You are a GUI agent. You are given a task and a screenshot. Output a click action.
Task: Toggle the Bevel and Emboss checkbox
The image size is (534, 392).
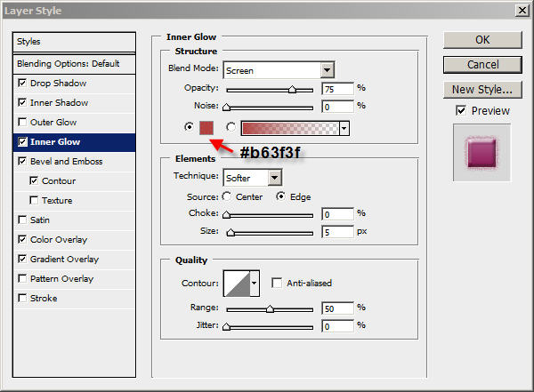(22, 161)
